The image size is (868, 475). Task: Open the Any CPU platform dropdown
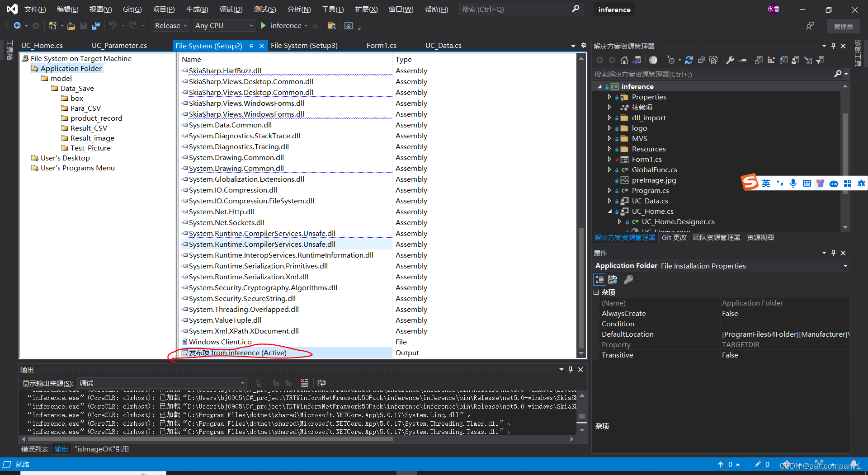coord(224,26)
